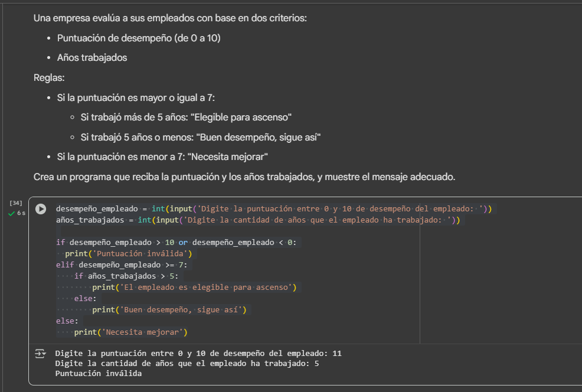Viewport: 582px width, 392px height.
Task: Click the bullet 'Necesita mejorar' rule
Action: 162,157
